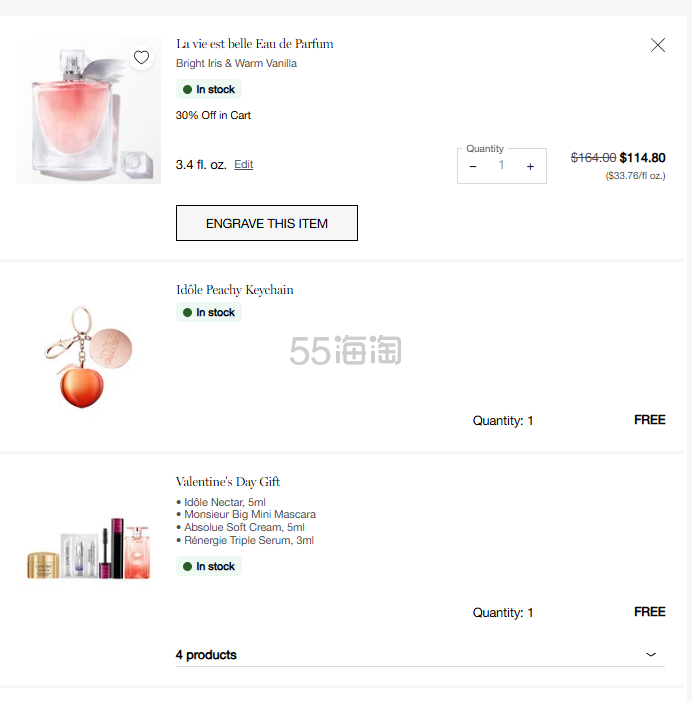Expand the gift list chevron arrow
This screenshot has width=692, height=701.
[651, 655]
